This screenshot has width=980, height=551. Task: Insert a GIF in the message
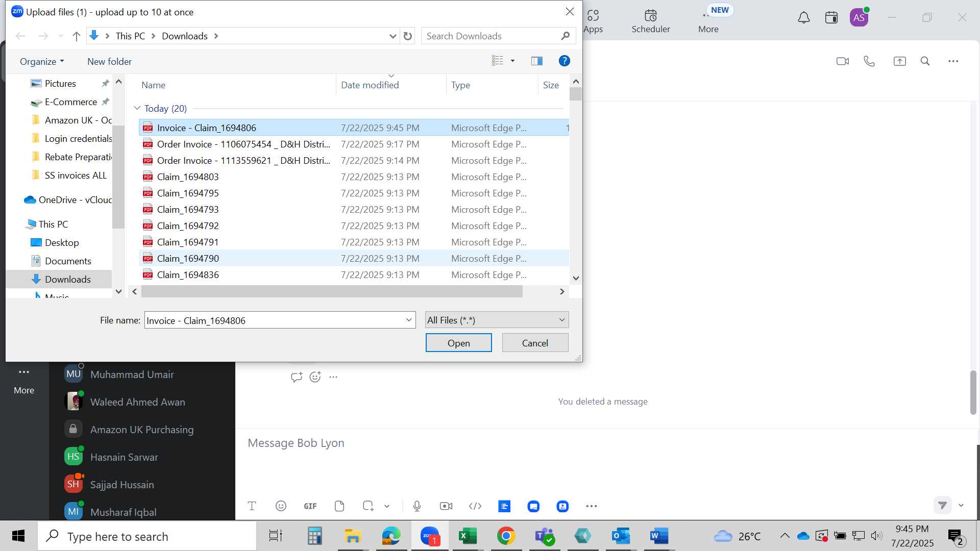310,506
